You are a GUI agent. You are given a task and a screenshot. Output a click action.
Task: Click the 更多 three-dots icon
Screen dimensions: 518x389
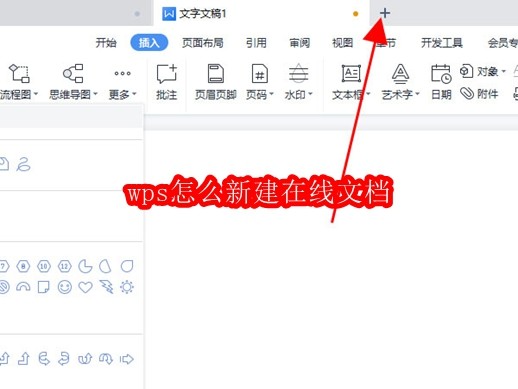point(122,73)
